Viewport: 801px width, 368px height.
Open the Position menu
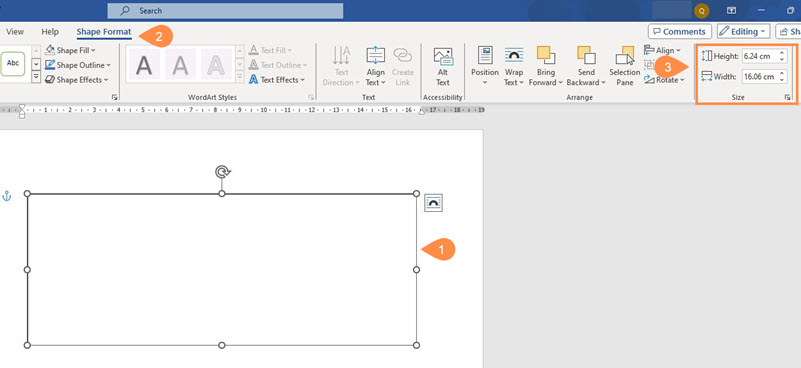coord(485,66)
